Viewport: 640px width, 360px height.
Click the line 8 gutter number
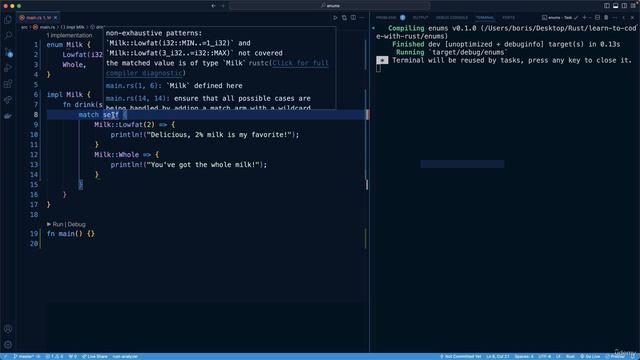coord(36,115)
